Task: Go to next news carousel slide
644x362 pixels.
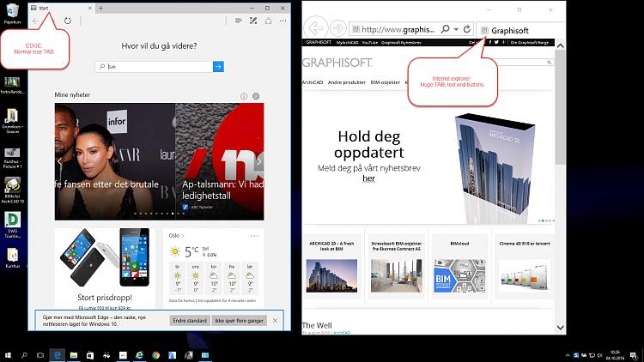Action: pos(259,161)
